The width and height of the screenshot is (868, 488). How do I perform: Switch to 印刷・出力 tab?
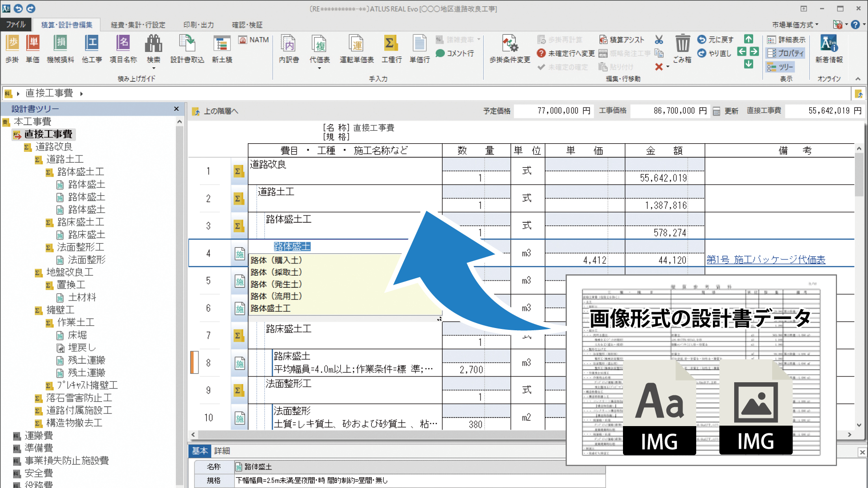tap(198, 25)
